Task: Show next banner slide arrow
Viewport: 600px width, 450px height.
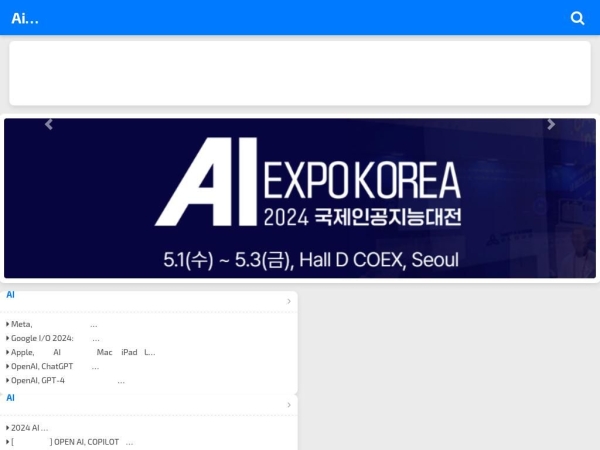Action: [x=551, y=124]
